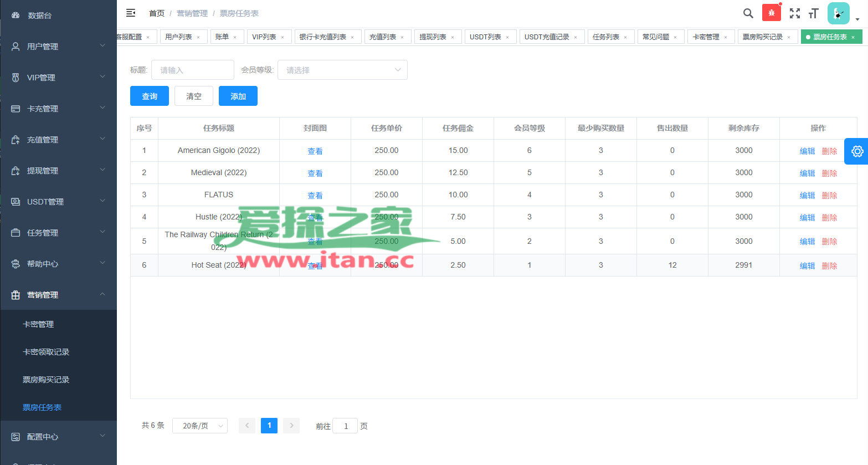Collapse the sidebar with hamburger icon
868x465 pixels.
click(x=131, y=13)
